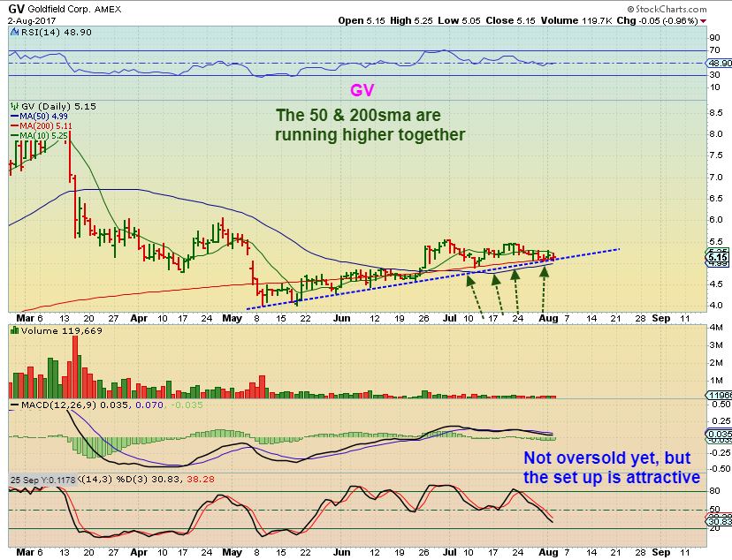The width and height of the screenshot is (732, 560).
Task: Click the 'Chg -0.05 (-0.96%)' header value
Action: coord(658,20)
